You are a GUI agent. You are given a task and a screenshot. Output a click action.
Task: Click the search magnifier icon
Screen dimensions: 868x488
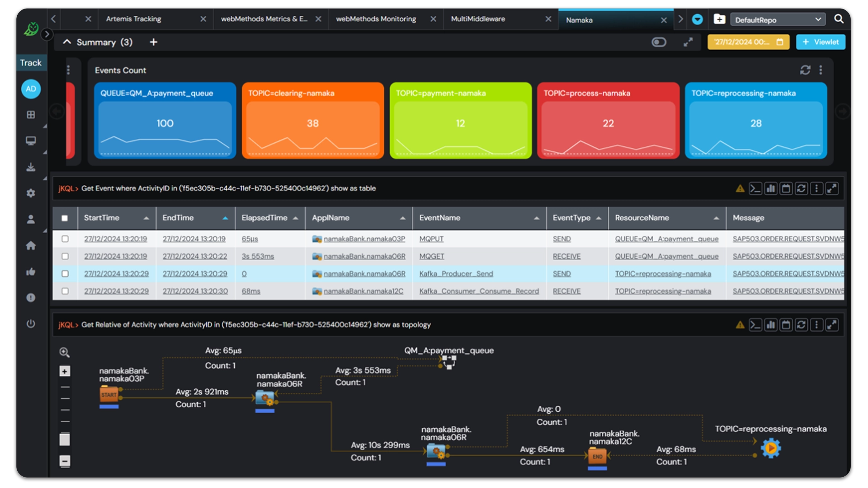[839, 19]
